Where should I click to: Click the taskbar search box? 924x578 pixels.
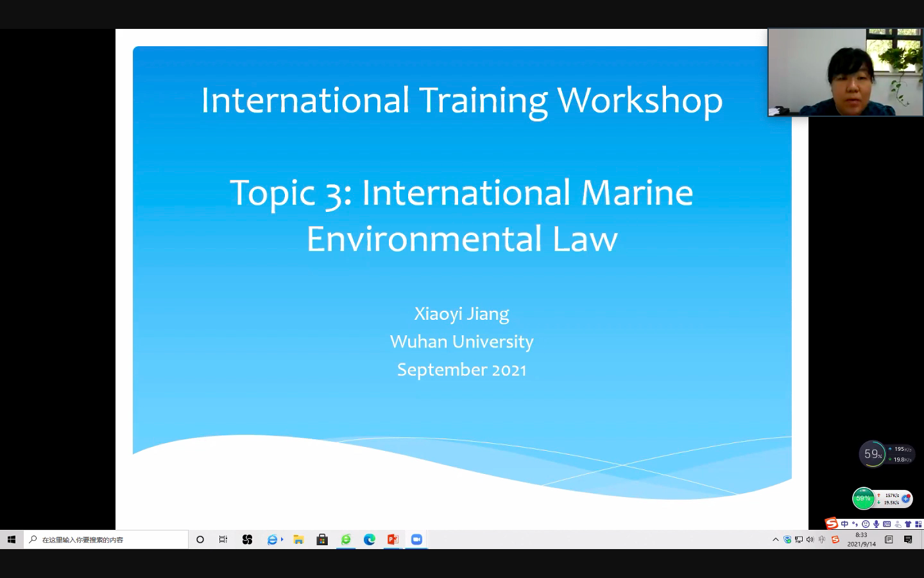(106, 539)
